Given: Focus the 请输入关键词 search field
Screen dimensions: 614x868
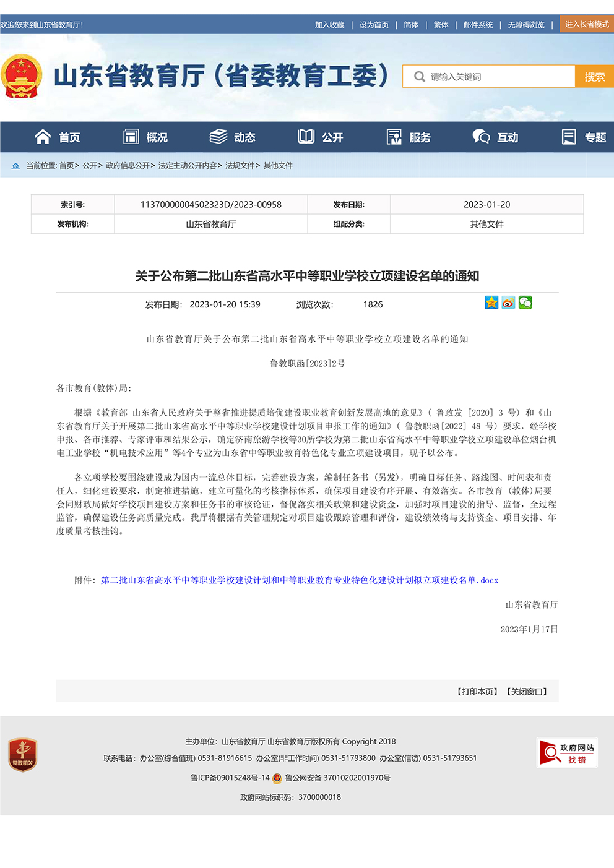Looking at the screenshot, I should click(495, 77).
